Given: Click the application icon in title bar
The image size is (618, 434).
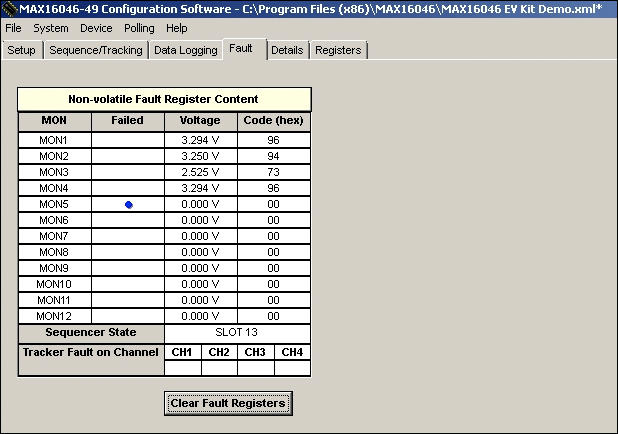Looking at the screenshot, I should (9, 9).
